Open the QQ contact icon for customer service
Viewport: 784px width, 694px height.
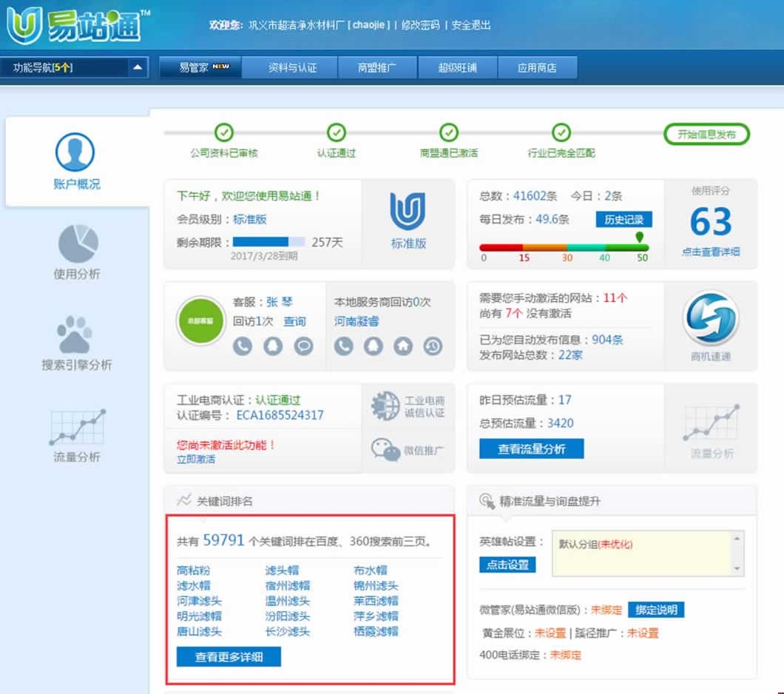(x=273, y=346)
